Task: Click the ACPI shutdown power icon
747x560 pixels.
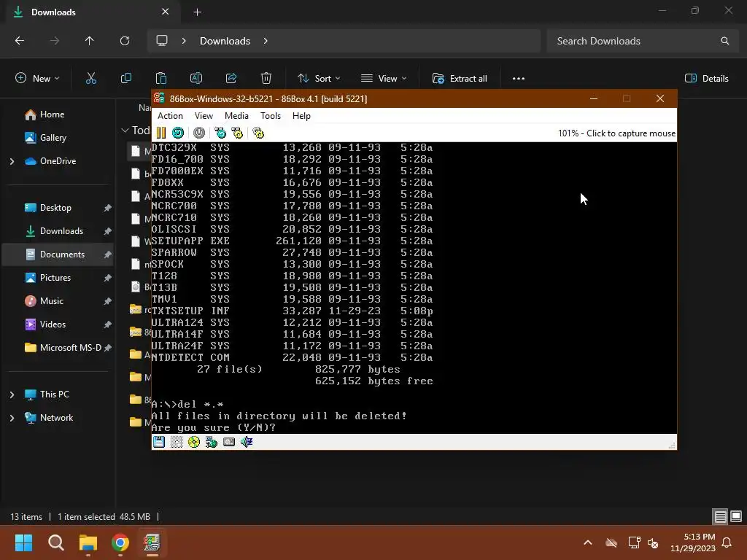Action: (x=199, y=133)
